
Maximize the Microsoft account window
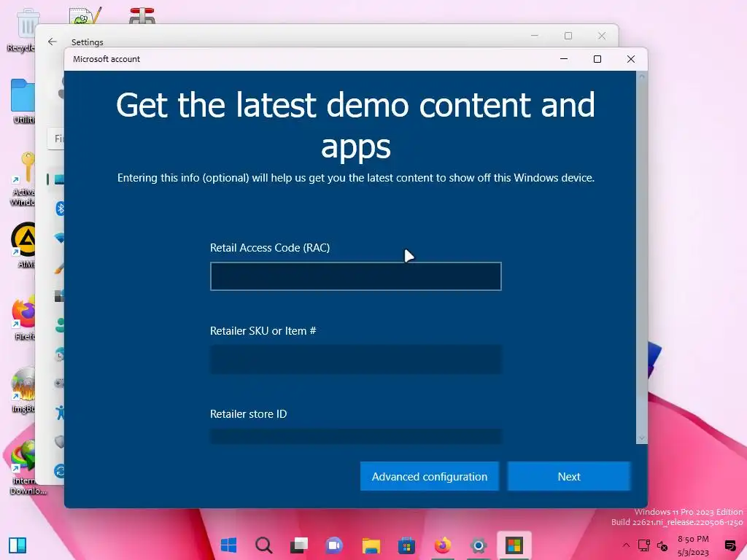point(597,59)
